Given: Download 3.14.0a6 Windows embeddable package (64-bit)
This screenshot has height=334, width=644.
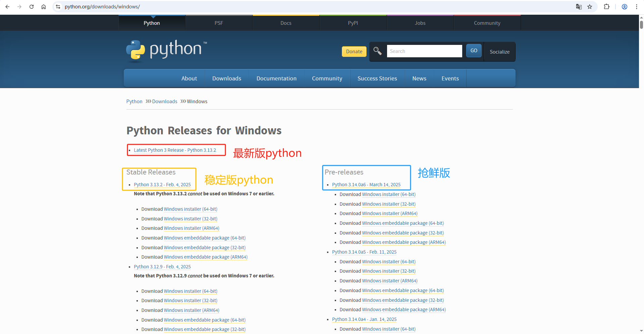Looking at the screenshot, I should click(x=403, y=223).
